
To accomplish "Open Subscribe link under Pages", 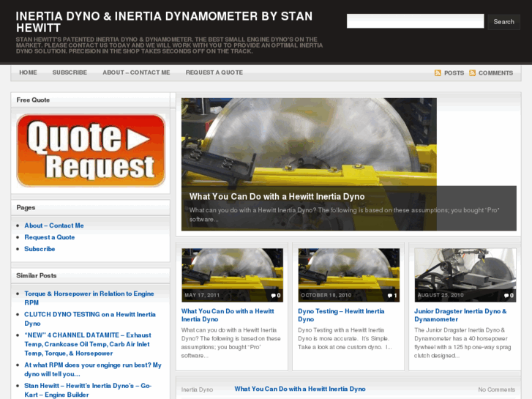I will point(40,249).
